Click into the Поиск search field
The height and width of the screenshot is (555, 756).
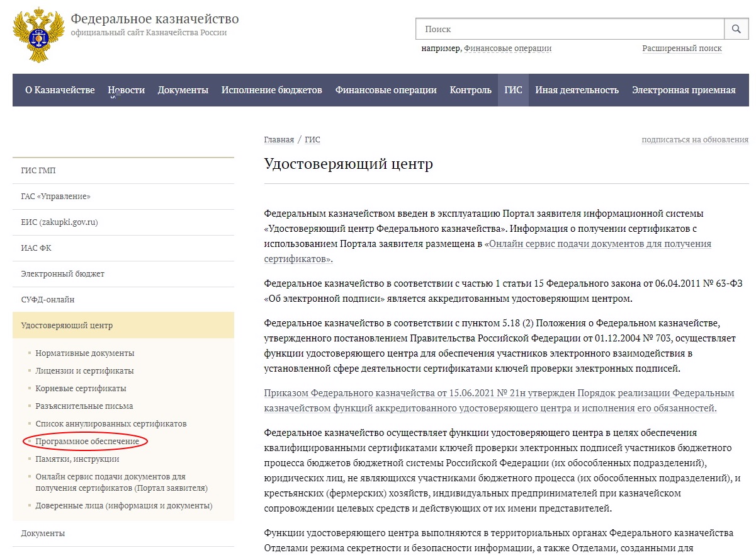coord(570,29)
